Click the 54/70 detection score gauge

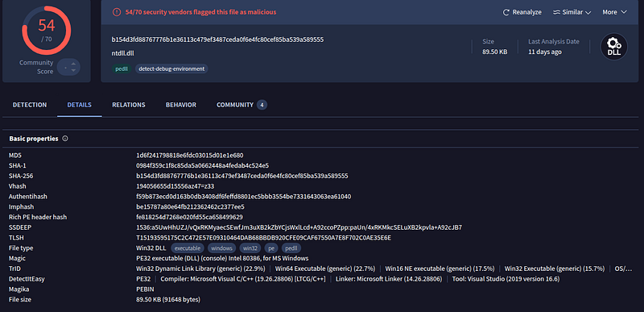pos(47,30)
